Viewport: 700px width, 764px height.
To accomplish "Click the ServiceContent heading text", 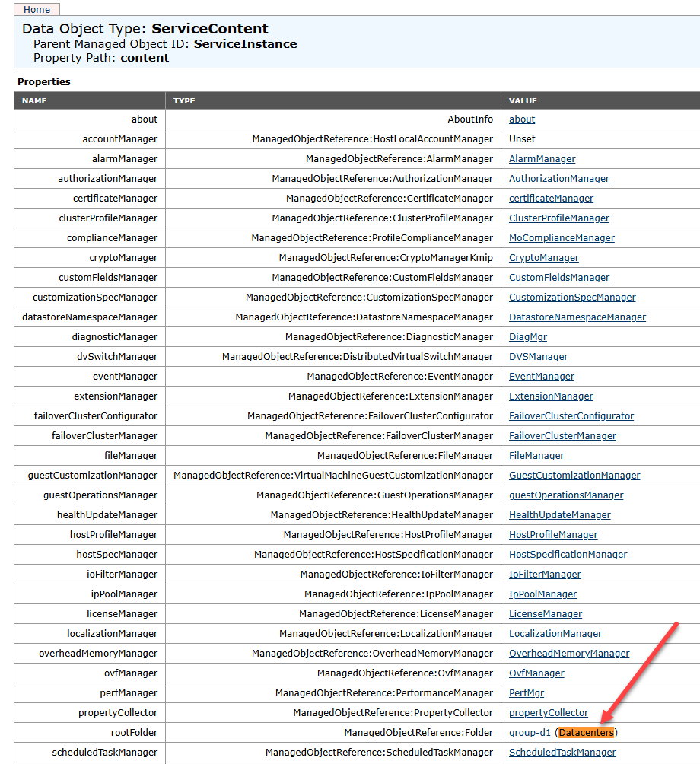I will pyautogui.click(x=209, y=28).
